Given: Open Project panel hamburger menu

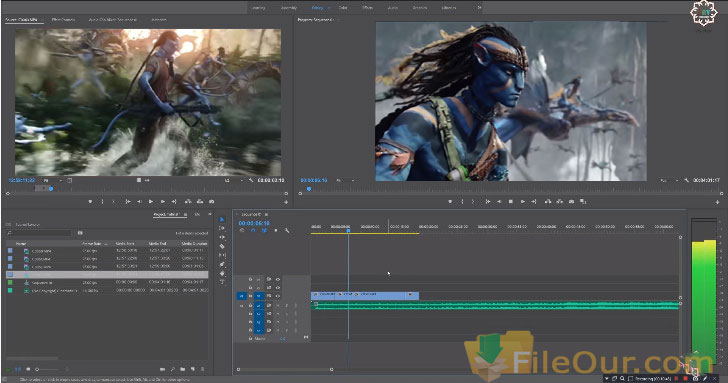Looking at the screenshot, I should tap(185, 214).
